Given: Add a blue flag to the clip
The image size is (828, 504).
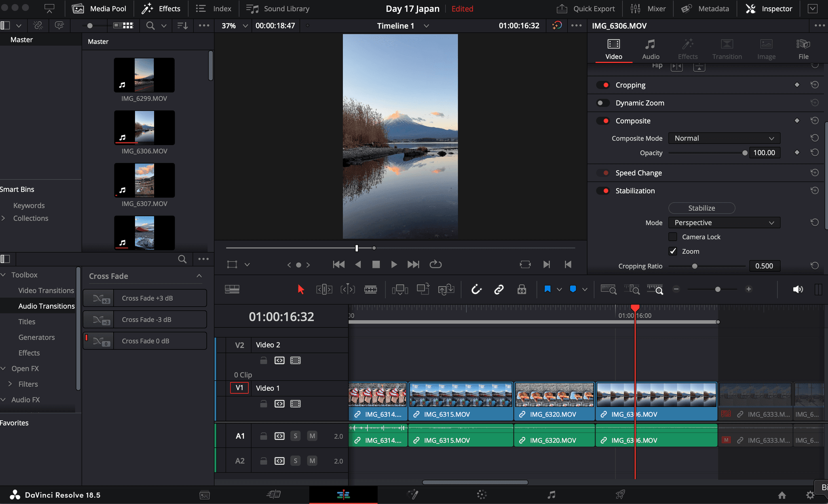Looking at the screenshot, I should 547,289.
